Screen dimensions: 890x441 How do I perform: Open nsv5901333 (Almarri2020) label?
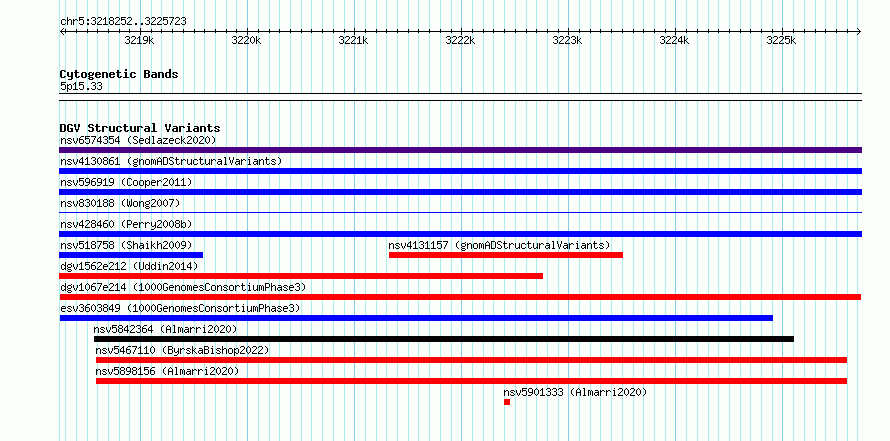point(575,392)
